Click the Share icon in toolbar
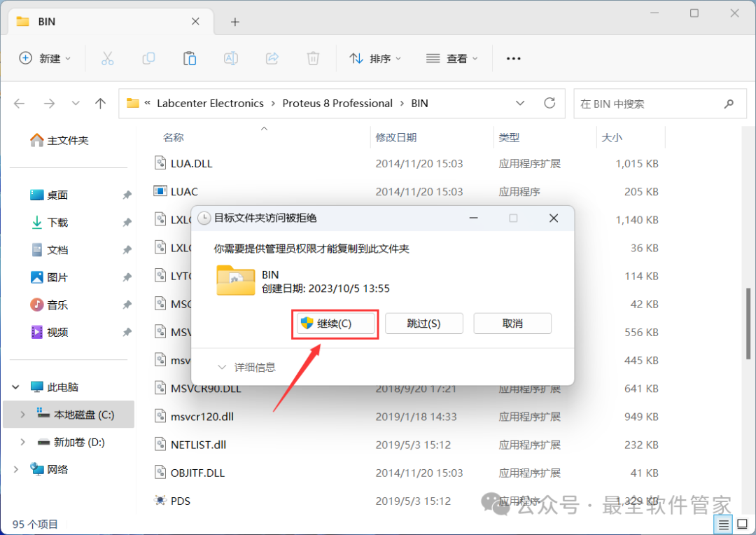 pyautogui.click(x=272, y=58)
